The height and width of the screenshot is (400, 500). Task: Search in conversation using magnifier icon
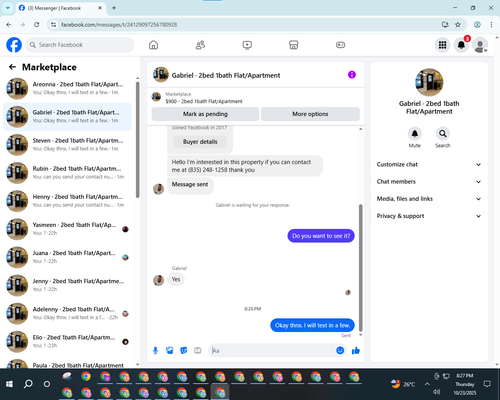click(443, 134)
